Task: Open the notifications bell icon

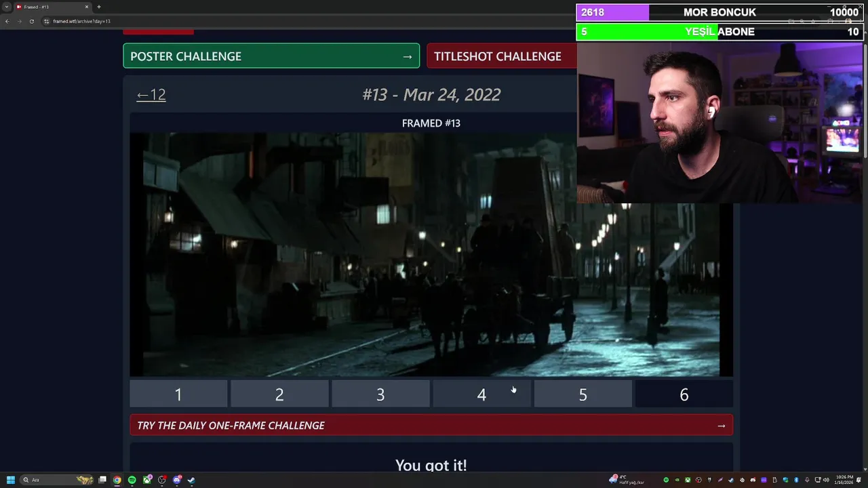Action: point(859,480)
